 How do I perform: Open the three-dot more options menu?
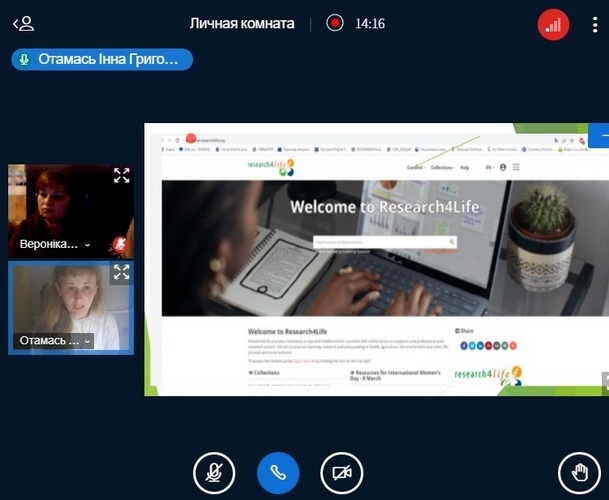[x=594, y=24]
